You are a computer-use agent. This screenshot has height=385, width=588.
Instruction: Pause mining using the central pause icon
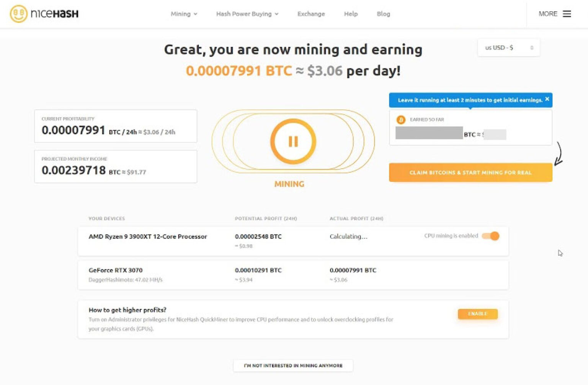292,141
